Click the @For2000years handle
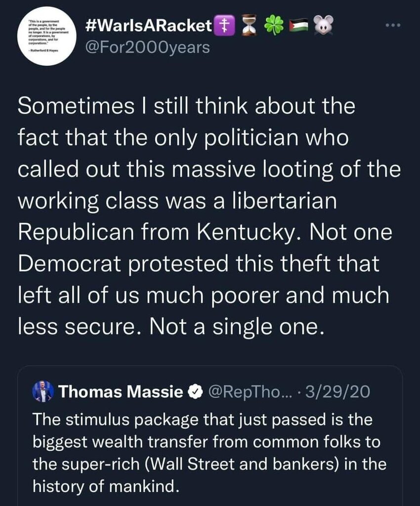This screenshot has height=506, width=420. [147, 47]
